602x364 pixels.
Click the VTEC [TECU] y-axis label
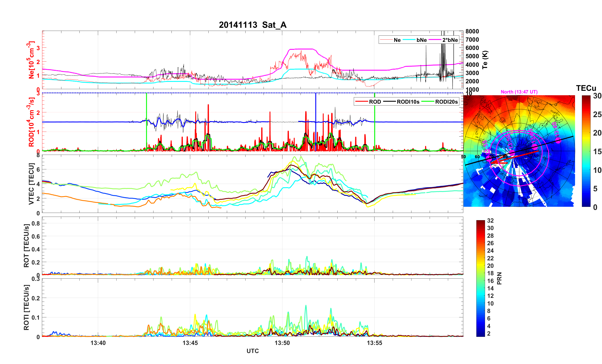(31, 184)
